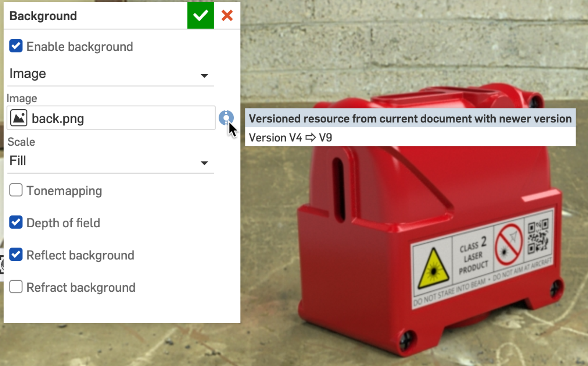This screenshot has width=588, height=366.
Task: Click the QR code on the label
Action: point(538,236)
